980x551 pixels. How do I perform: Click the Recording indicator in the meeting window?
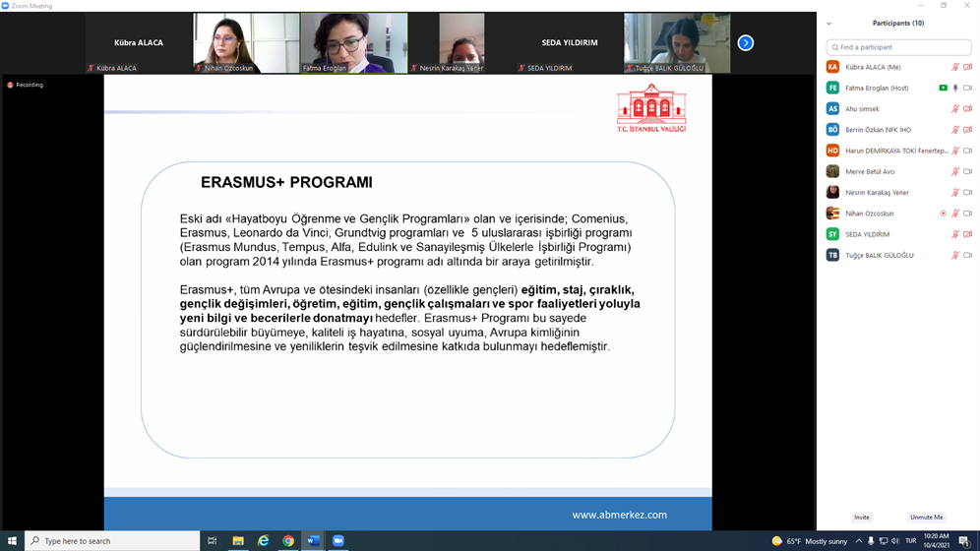coord(26,86)
